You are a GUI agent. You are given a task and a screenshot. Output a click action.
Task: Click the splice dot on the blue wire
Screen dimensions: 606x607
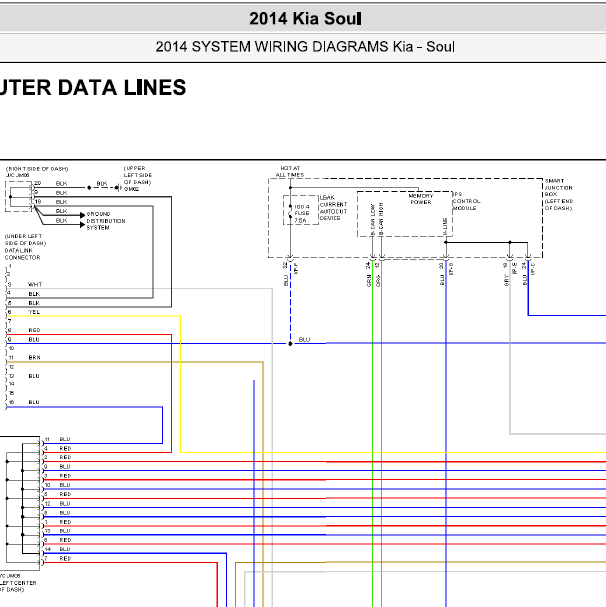coord(290,343)
